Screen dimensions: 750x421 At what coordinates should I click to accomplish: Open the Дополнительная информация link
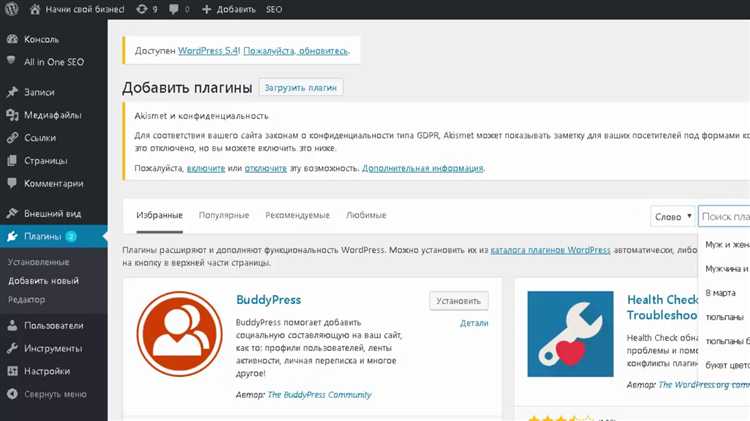click(422, 168)
